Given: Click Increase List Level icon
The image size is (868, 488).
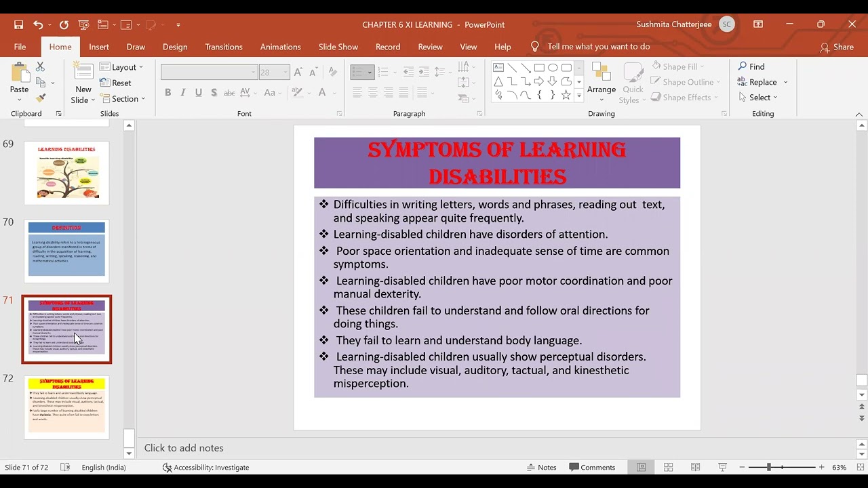Looking at the screenshot, I should 423,72.
